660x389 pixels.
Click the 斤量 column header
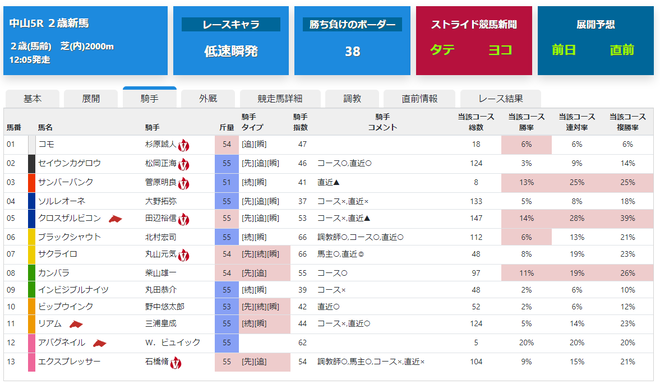[x=226, y=128]
